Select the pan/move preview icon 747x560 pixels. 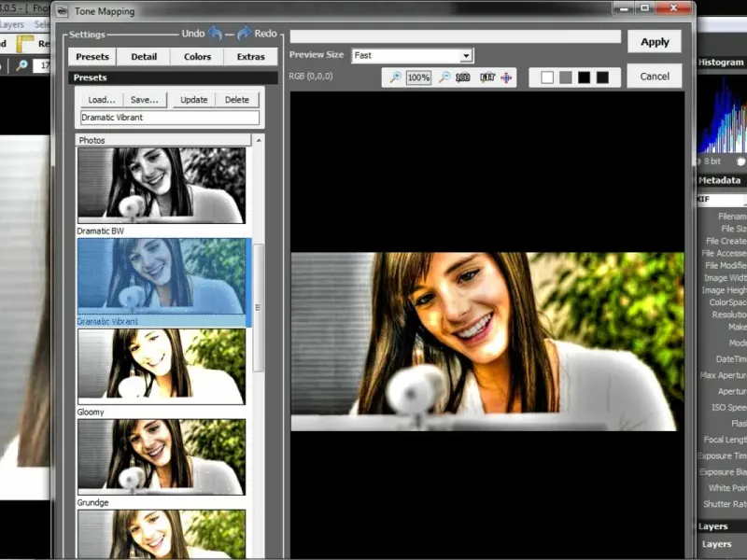click(507, 77)
